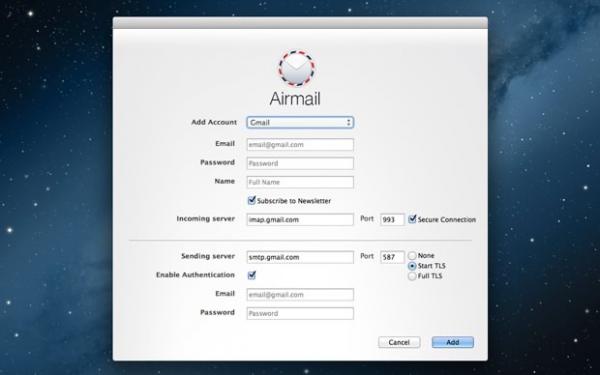Select the incoming Port 993 field
This screenshot has height=375, width=600.
(392, 220)
